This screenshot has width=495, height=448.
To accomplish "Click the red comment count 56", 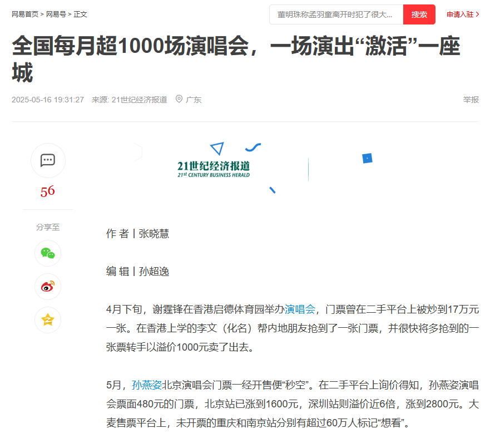I will [x=48, y=191].
